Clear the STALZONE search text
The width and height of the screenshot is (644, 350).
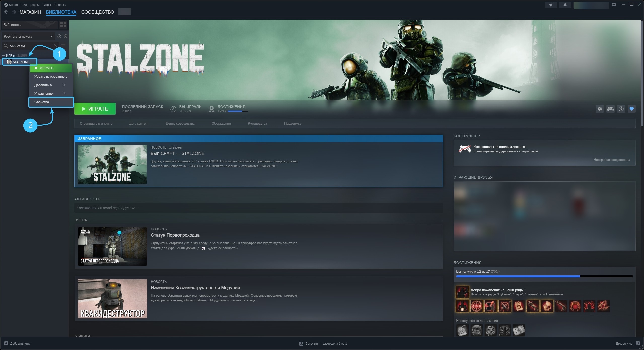tap(56, 46)
